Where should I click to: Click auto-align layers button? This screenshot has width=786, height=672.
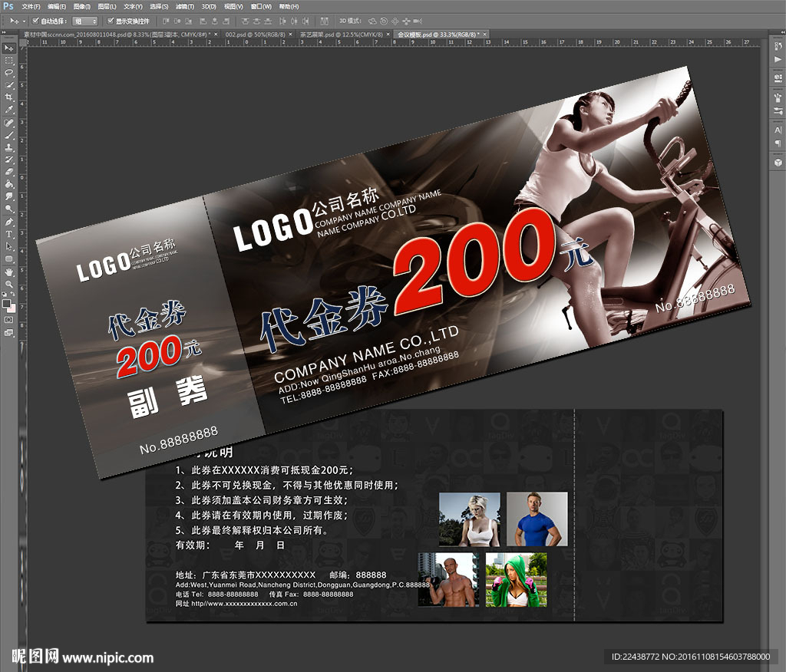pyautogui.click(x=325, y=21)
